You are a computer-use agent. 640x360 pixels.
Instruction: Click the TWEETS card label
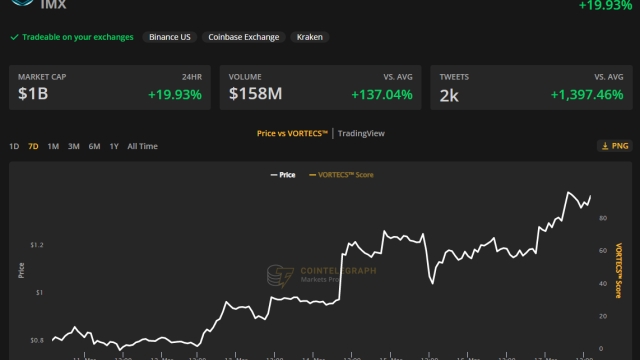pyautogui.click(x=454, y=77)
